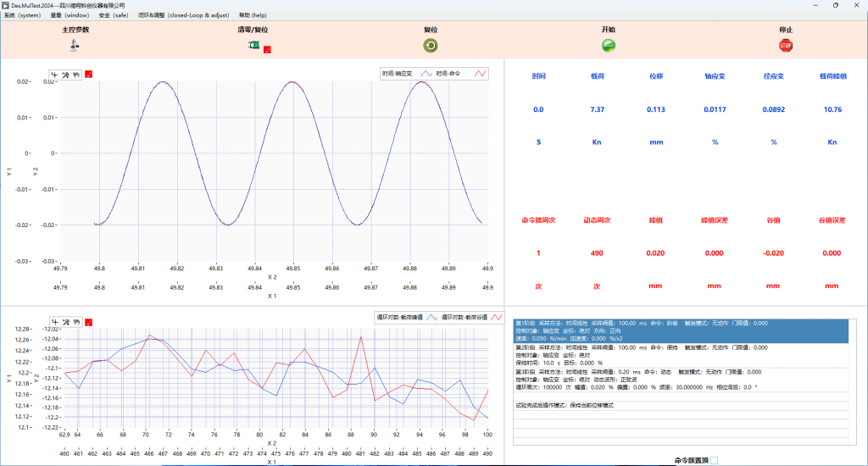Enable the 命令簇置顶 checkbox
The width and height of the screenshot is (868, 466).
coord(712,460)
